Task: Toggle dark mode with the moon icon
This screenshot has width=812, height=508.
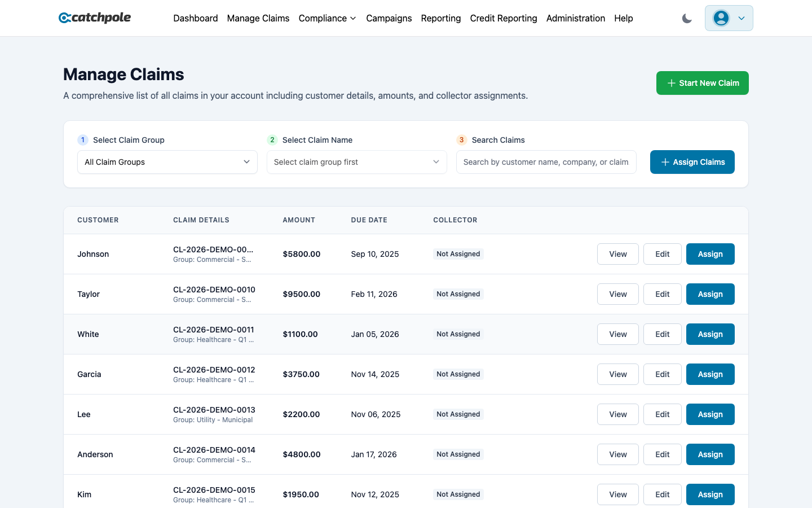Action: coord(687,18)
